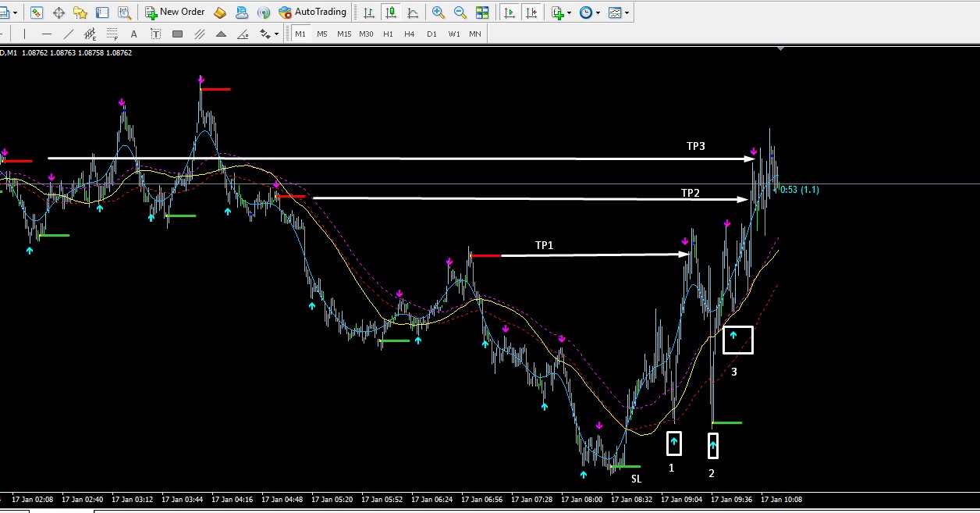Open the Data Window crosshair icon
This screenshot has width=980, height=513.
[x=58, y=12]
